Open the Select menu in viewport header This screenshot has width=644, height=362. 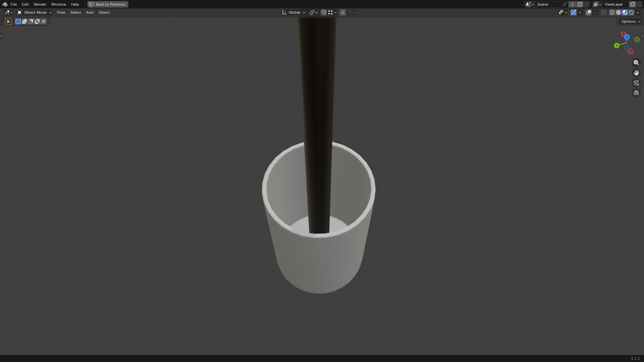pyautogui.click(x=75, y=12)
